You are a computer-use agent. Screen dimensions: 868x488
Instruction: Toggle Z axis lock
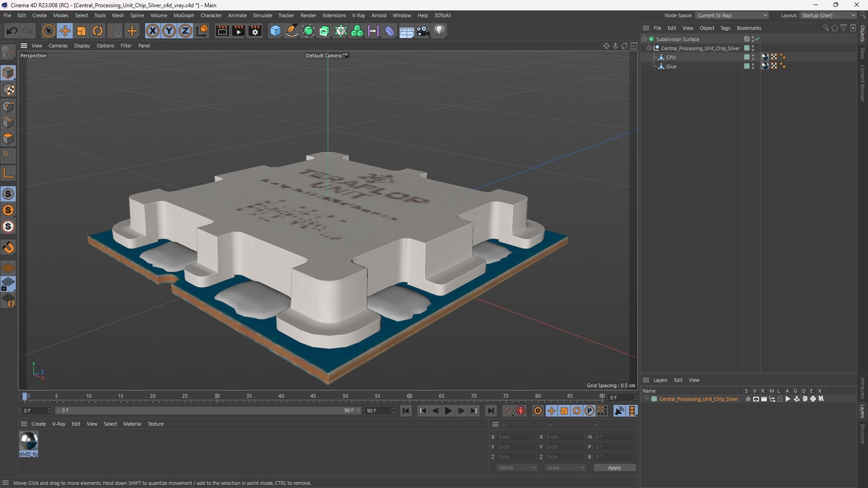coord(185,31)
